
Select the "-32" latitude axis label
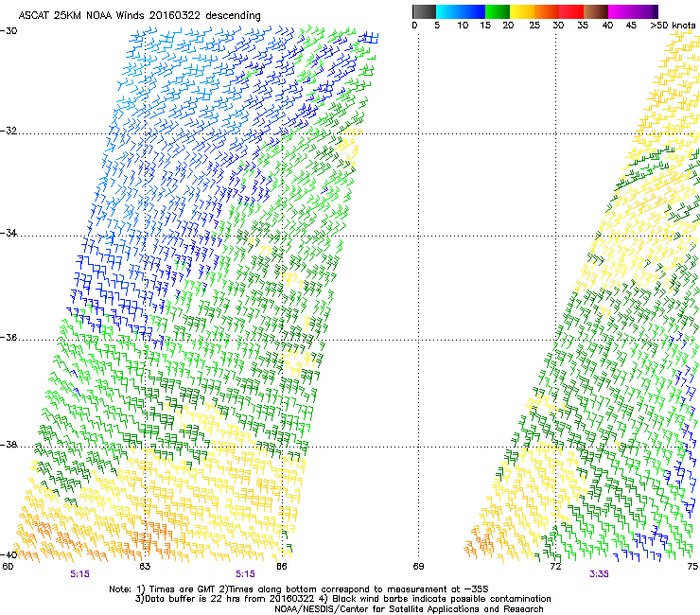coord(9,131)
